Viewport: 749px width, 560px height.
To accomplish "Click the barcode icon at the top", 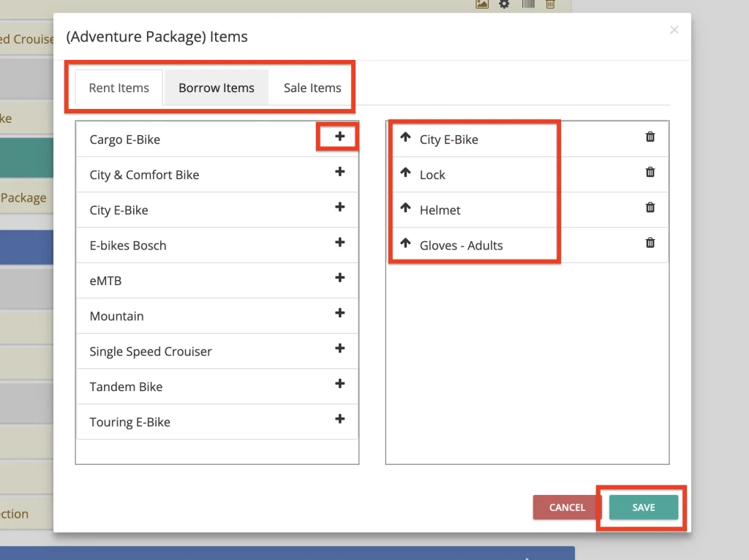I will pos(527,4).
